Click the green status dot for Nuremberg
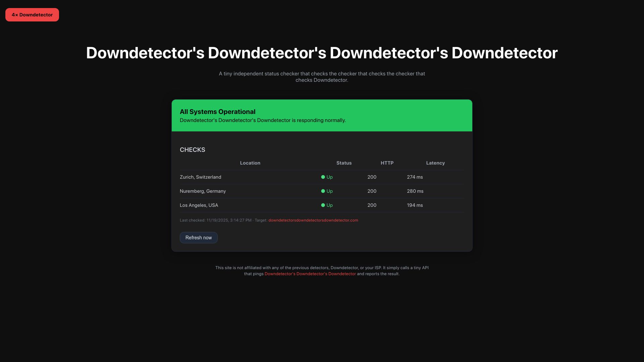 tap(323, 191)
